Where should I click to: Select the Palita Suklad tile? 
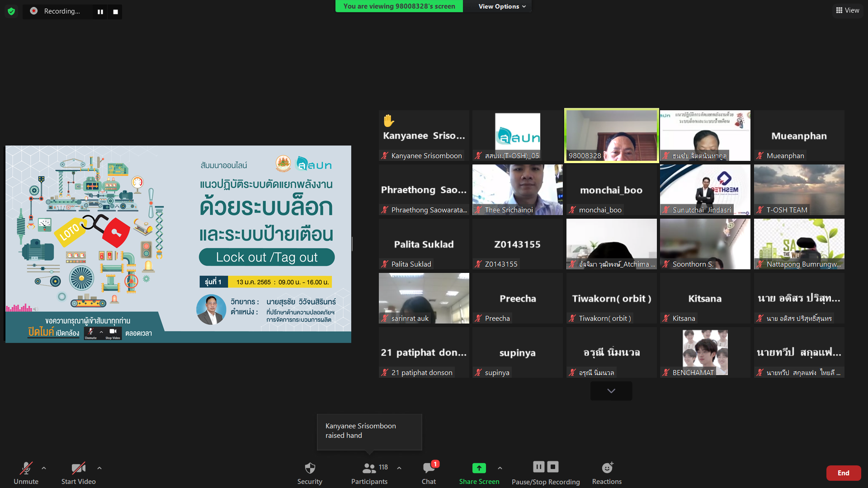pos(424,244)
